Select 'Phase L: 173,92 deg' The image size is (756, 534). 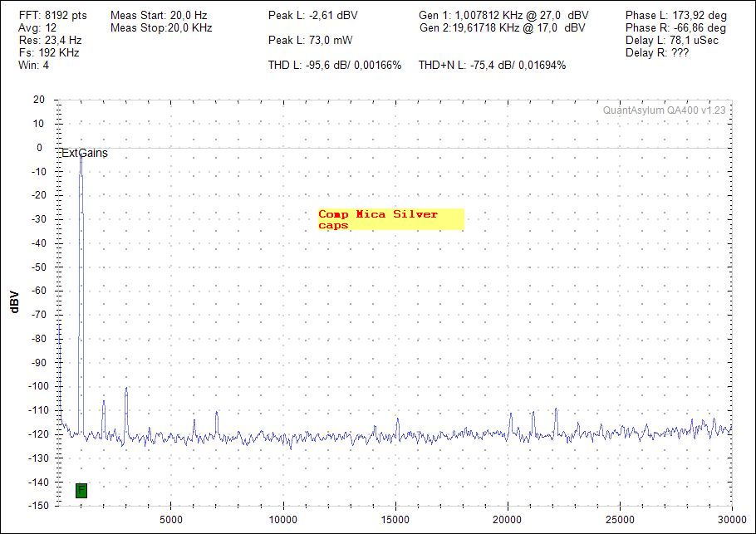tap(676, 16)
